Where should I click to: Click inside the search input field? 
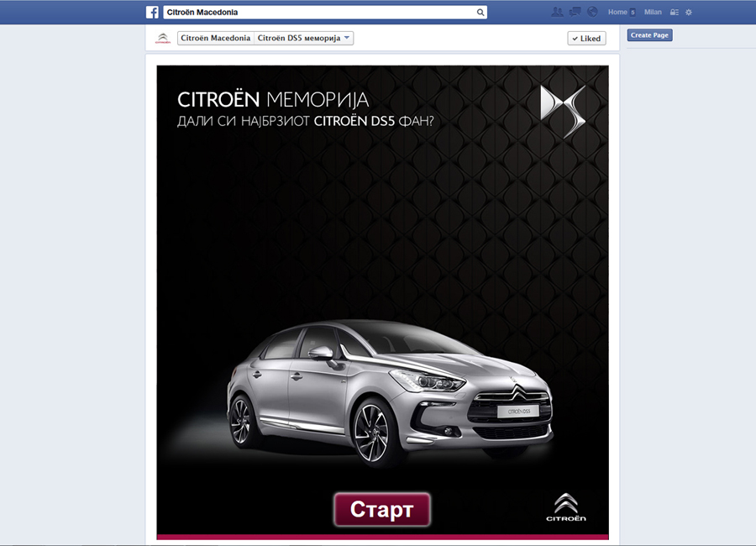[x=319, y=12]
